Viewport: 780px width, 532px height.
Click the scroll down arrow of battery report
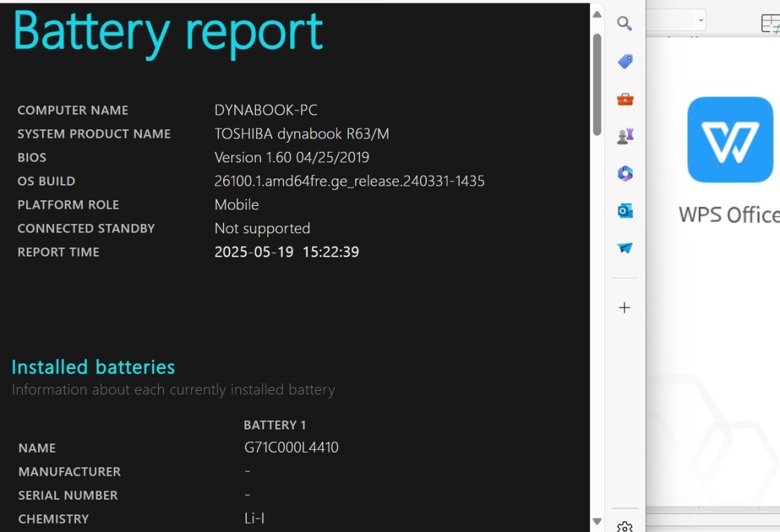597,521
